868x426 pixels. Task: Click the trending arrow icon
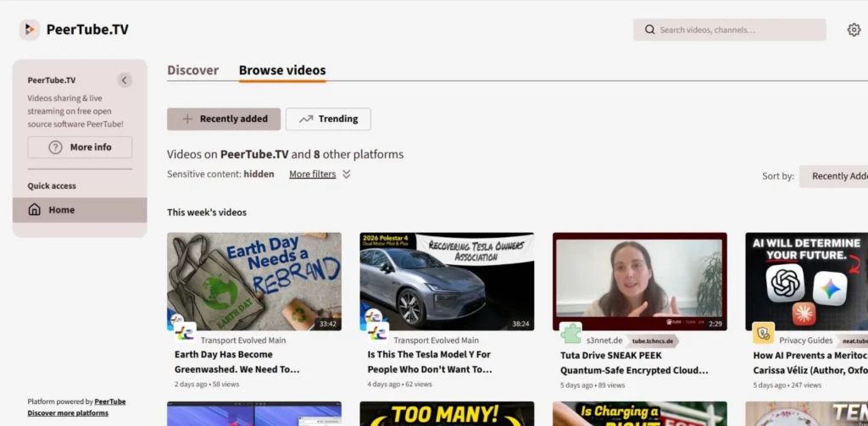pos(306,119)
